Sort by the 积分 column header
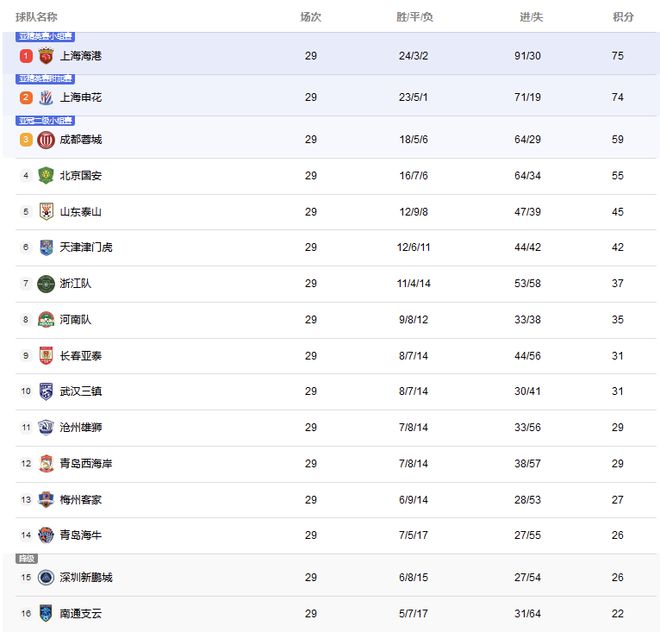The width and height of the screenshot is (660, 632). 623,17
